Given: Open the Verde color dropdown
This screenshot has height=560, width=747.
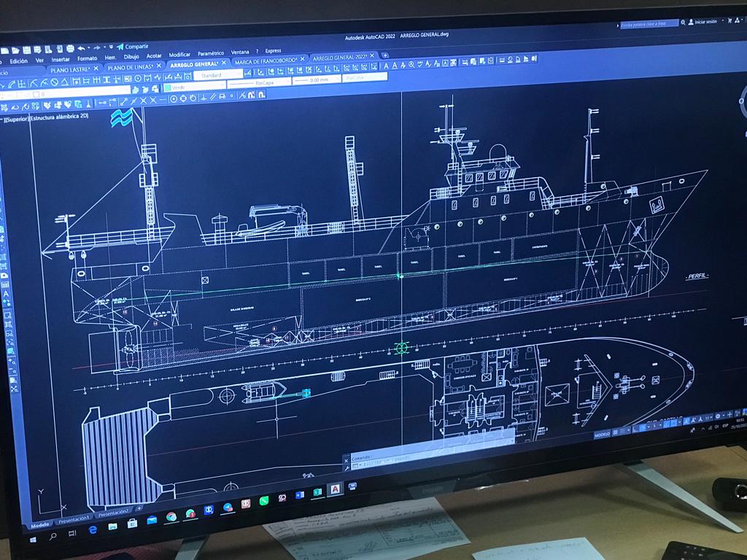Looking at the screenshot, I should point(194,87).
